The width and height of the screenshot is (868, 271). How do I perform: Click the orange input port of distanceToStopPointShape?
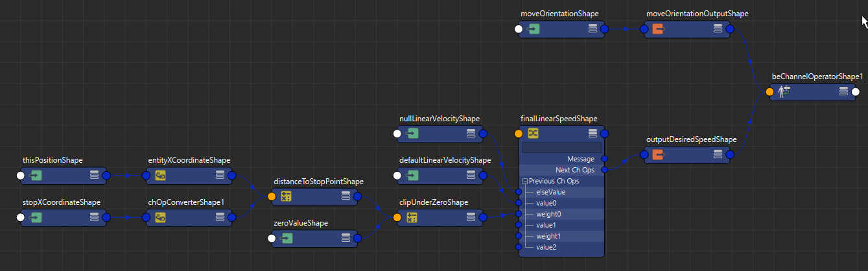click(x=272, y=196)
